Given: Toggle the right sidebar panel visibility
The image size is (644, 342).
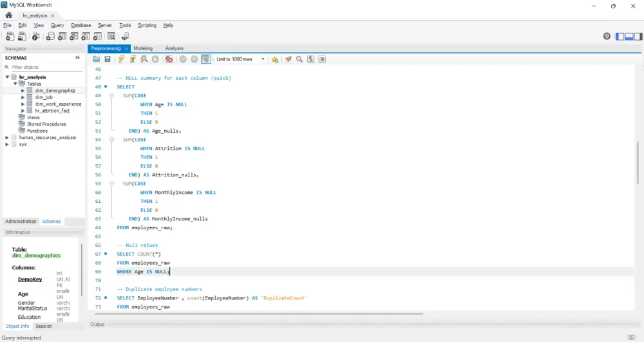Looking at the screenshot, I should pos(638,37).
